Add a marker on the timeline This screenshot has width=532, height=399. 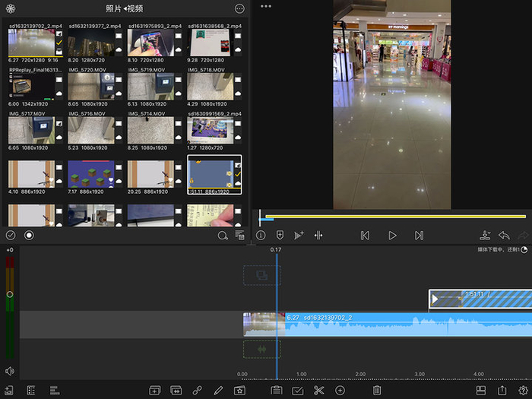(280, 236)
